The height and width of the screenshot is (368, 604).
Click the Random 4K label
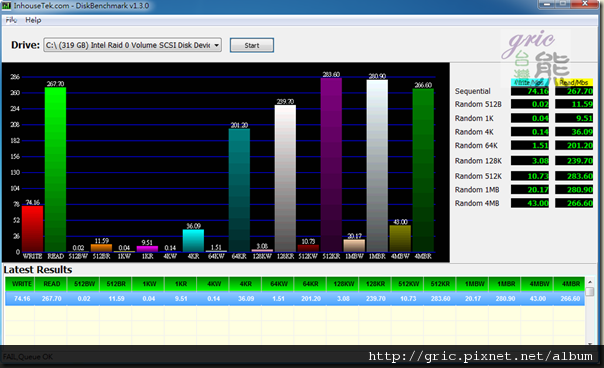[x=474, y=132]
